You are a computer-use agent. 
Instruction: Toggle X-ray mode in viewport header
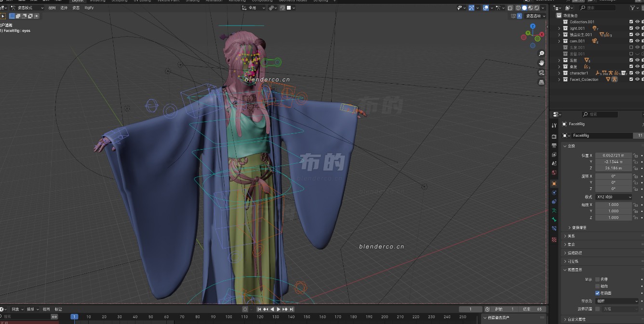[510, 8]
